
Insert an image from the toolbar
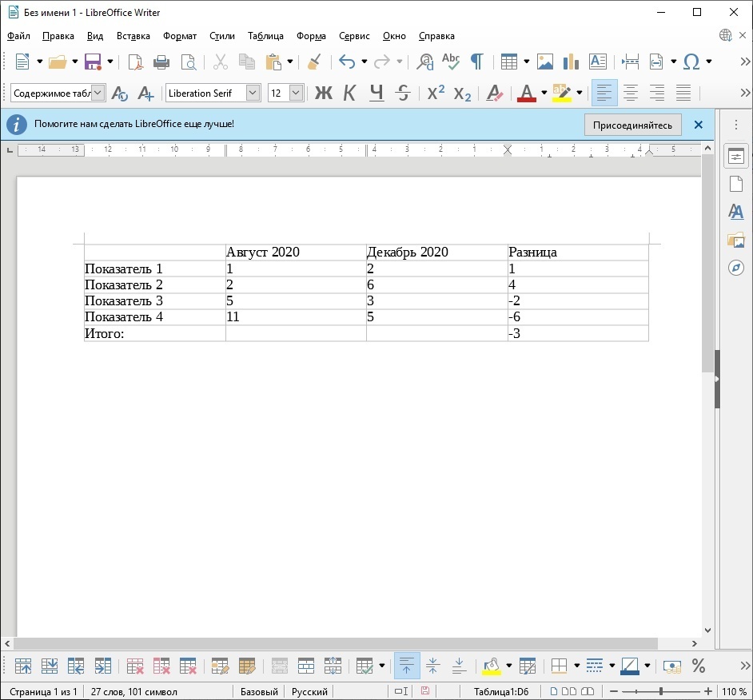(545, 62)
